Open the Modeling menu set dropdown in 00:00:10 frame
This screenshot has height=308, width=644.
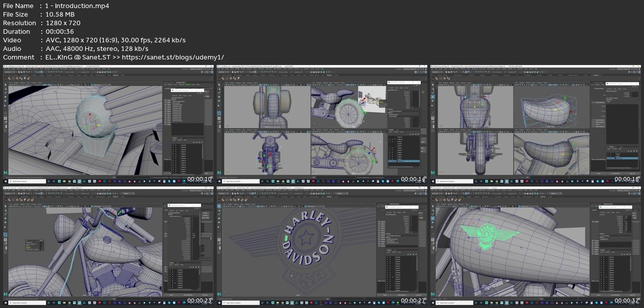pos(10,72)
